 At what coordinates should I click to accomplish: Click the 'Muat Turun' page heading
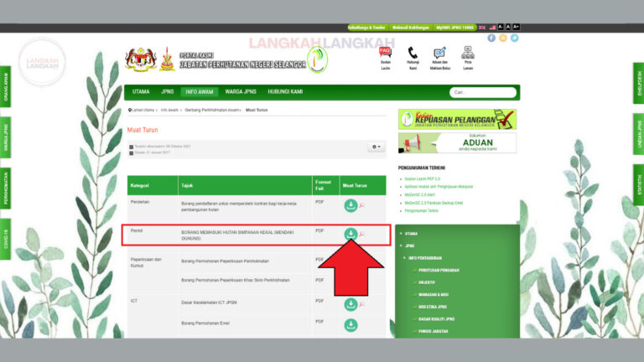coord(143,130)
